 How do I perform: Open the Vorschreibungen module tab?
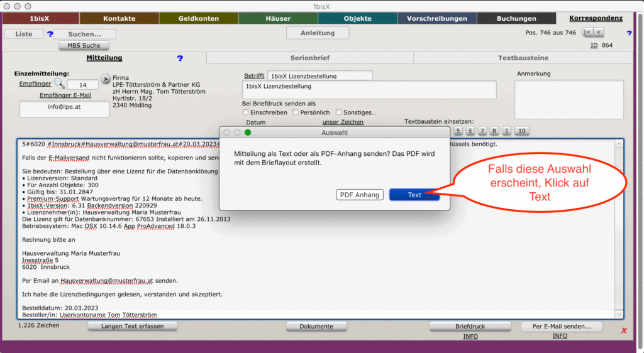pos(437,18)
